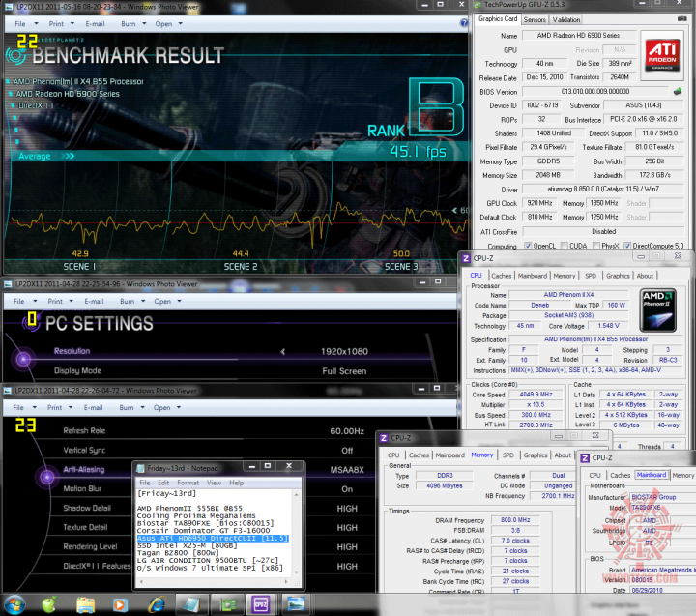
Task: Switch to Notepad via its taskbar icon
Action: pyautogui.click(x=191, y=604)
